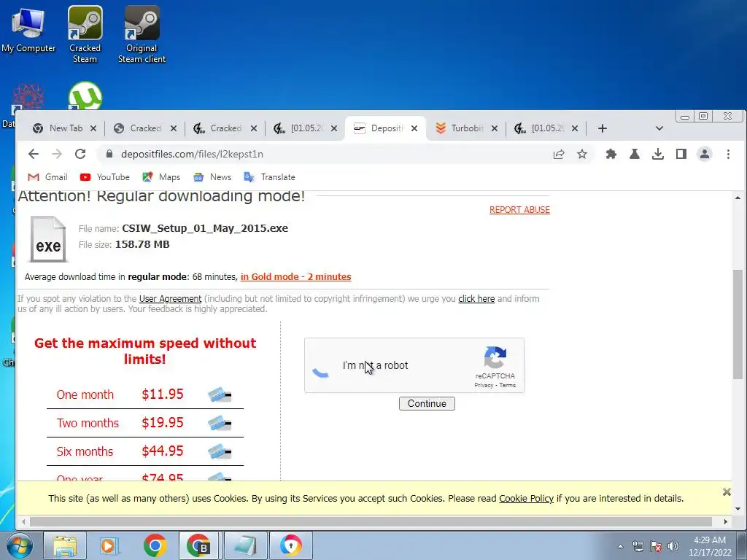Open My Computer desktop icon

point(28,29)
